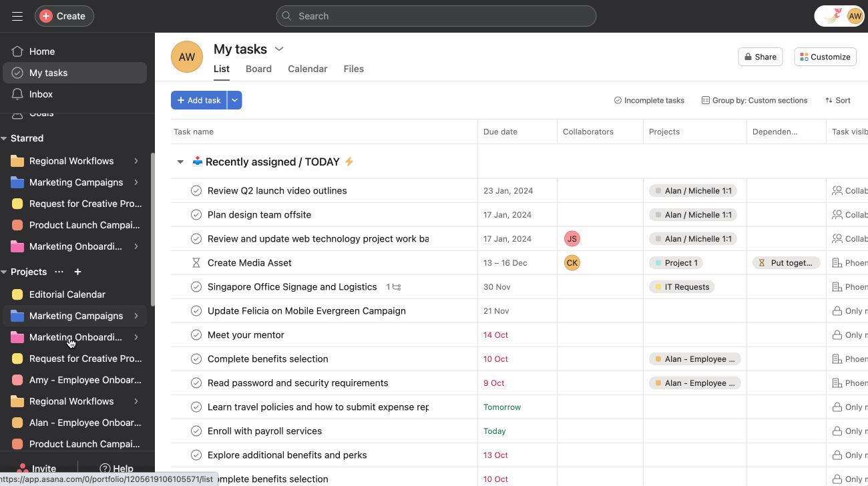Click the Create button

(64, 16)
